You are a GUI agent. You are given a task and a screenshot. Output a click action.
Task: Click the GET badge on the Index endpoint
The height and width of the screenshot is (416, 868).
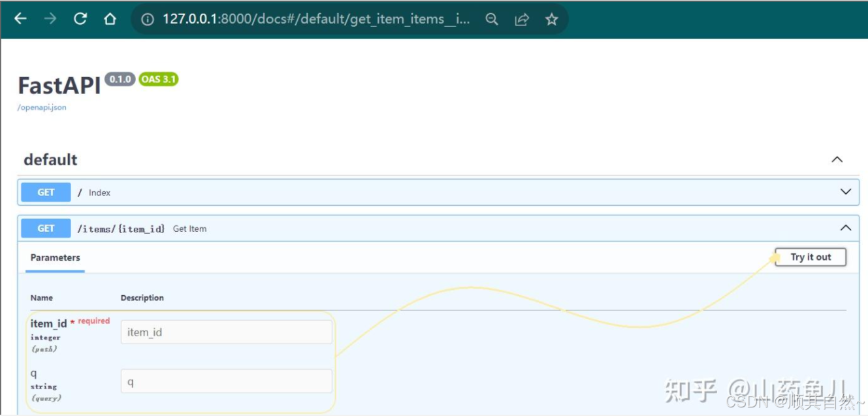pyautogui.click(x=45, y=191)
